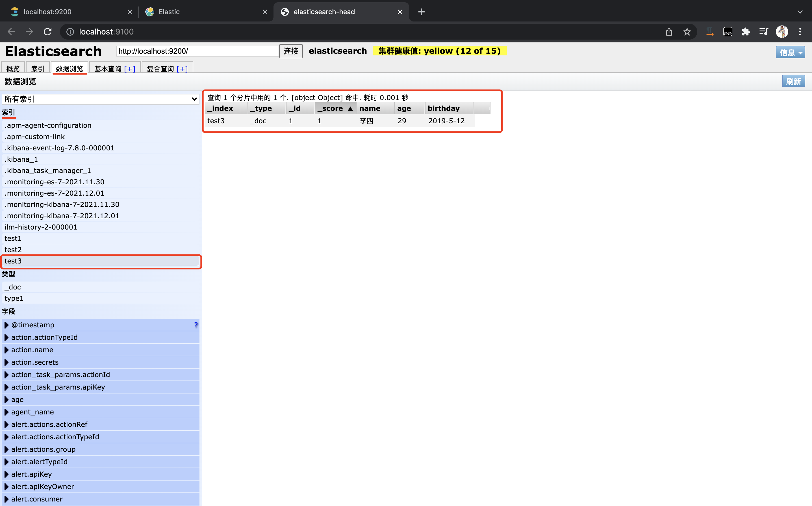
Task: Select the .kibana_task_manager_1 index
Action: 100,170
